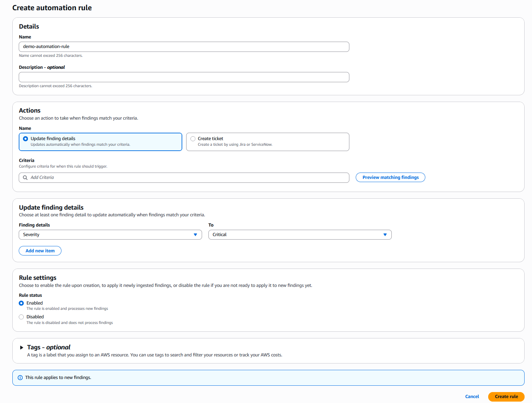Click the 'Rule settings' section heading
The image size is (532, 403).
coord(37,278)
